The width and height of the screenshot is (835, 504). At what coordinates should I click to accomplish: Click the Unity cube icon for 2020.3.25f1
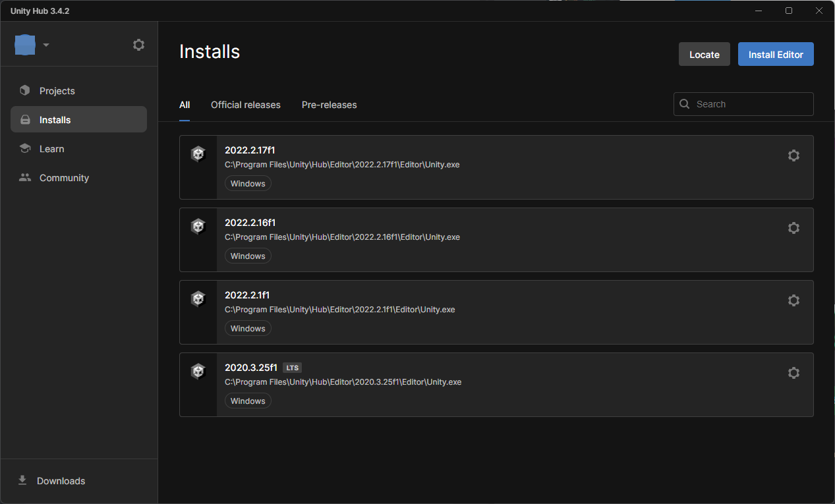click(198, 372)
